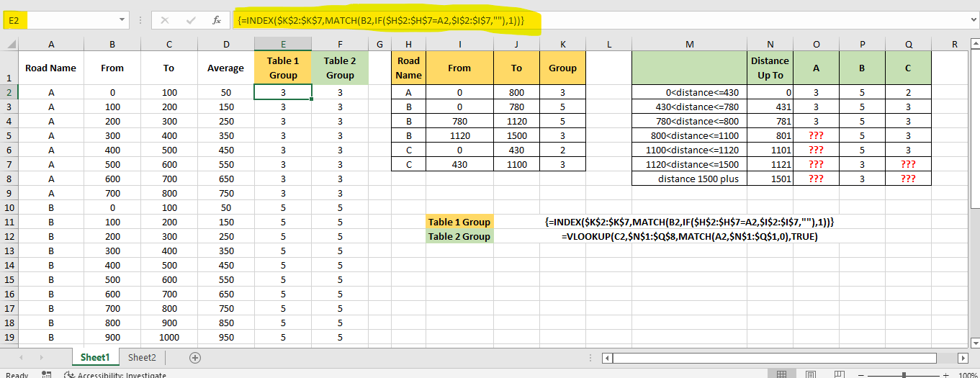Click the zoom in plus button
This screenshot has width=980, height=378.
coord(946,375)
